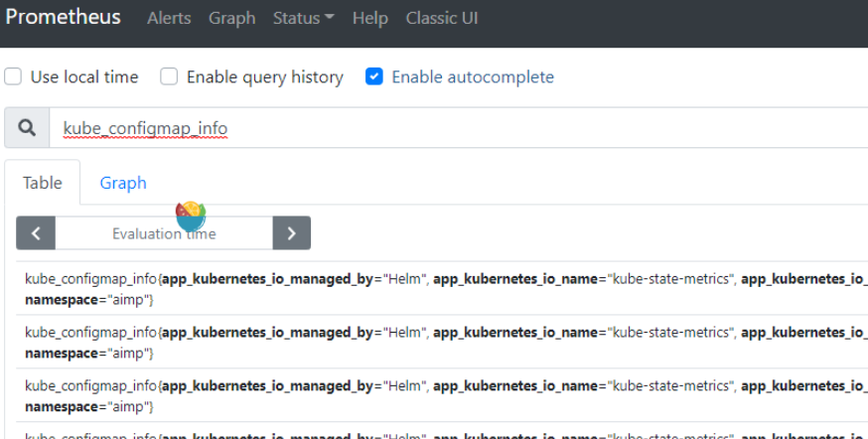Check the Enable query history checkbox
Screen dimensions: 868x439
pyautogui.click(x=169, y=76)
